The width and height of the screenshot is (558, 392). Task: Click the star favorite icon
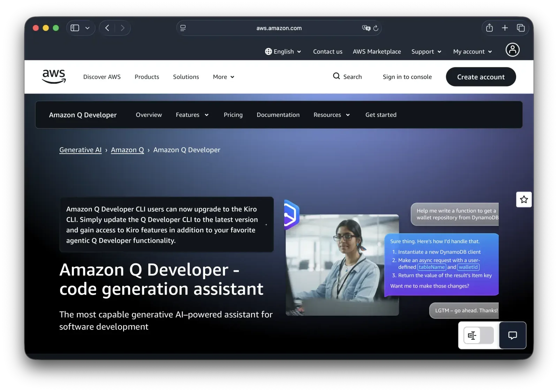click(x=524, y=199)
